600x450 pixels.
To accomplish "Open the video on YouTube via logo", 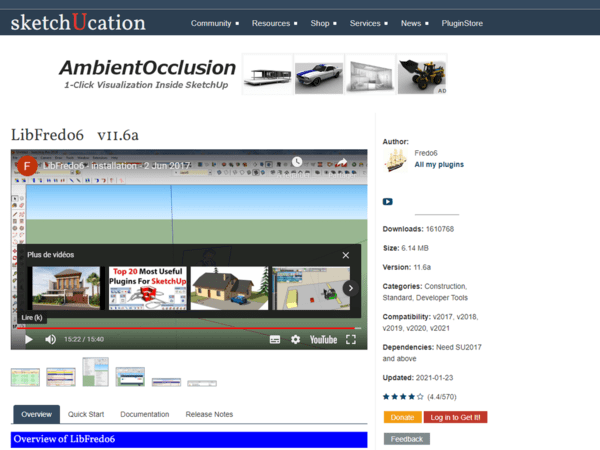I will coord(323,339).
